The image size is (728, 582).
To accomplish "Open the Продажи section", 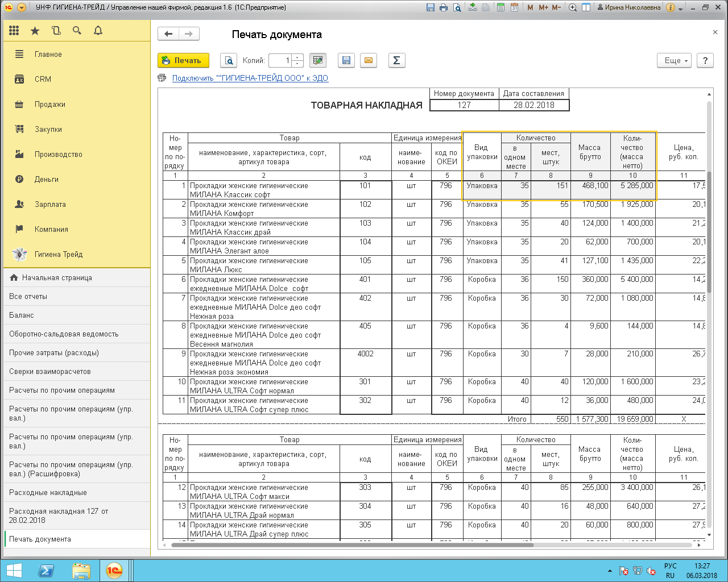I will (x=50, y=105).
